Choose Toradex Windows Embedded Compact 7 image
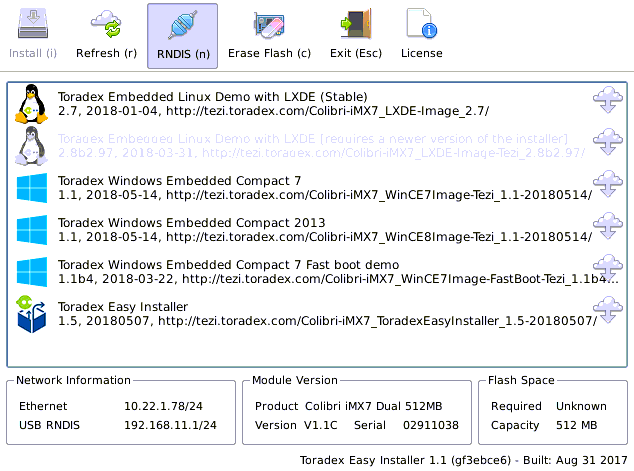Image resolution: width=634 pixels, height=471 pixels. pos(300,187)
